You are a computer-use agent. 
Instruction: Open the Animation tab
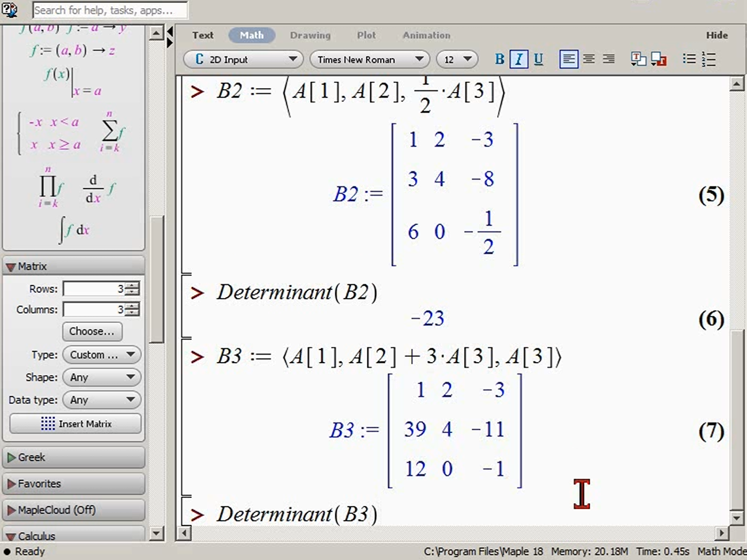click(x=426, y=35)
